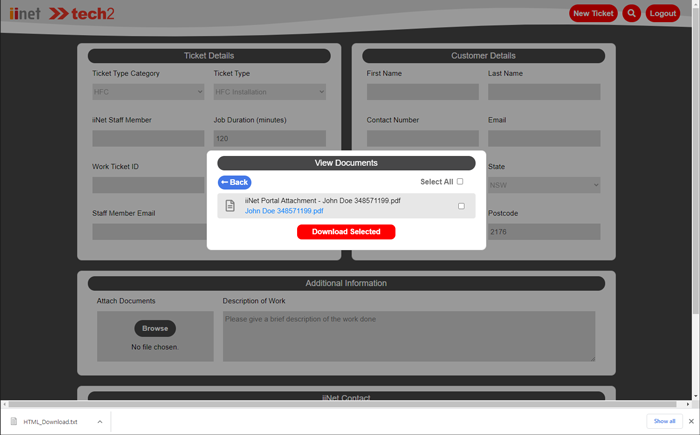The height and width of the screenshot is (435, 700).
Task: Click the attachment title iiNet Portal Attachment text
Action: pos(322,201)
